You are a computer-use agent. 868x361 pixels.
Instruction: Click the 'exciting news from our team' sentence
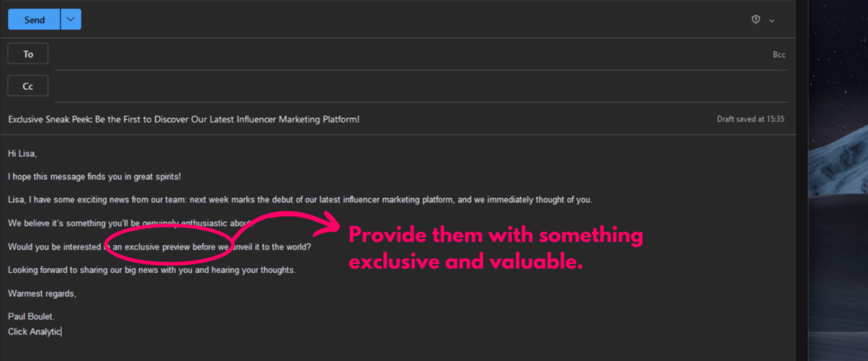point(300,200)
